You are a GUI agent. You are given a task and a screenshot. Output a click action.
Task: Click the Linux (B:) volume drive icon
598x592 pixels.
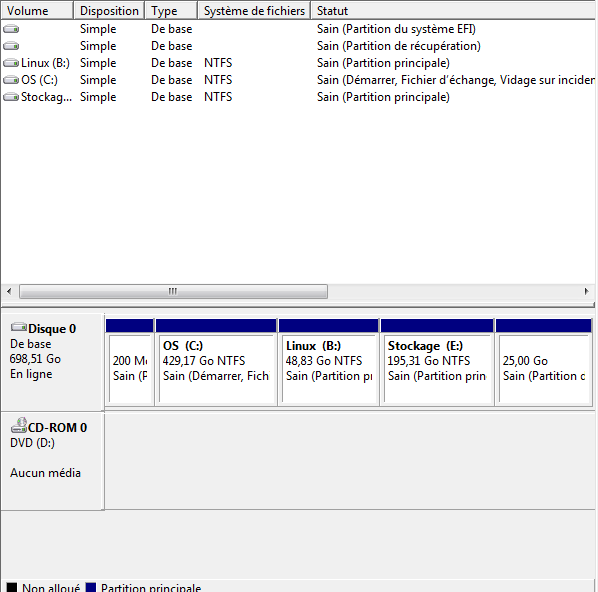[x=11, y=63]
